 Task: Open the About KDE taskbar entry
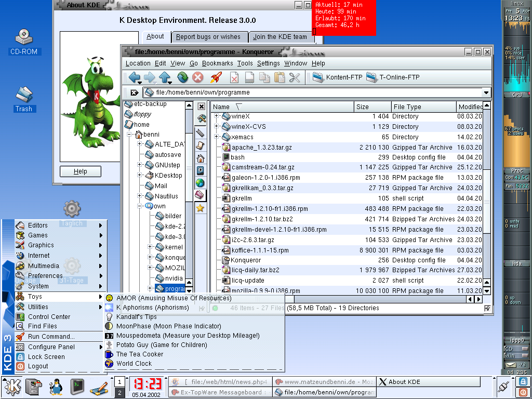click(428, 382)
